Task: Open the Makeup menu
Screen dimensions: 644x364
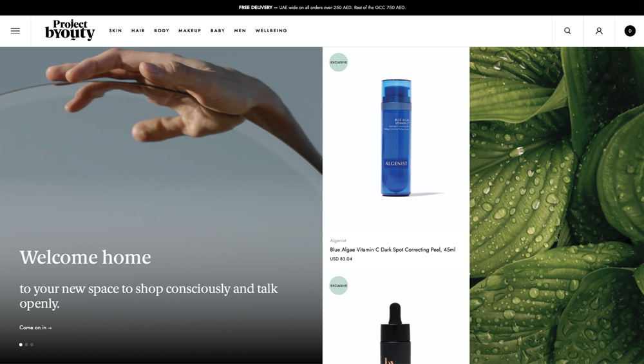Action: [190, 31]
